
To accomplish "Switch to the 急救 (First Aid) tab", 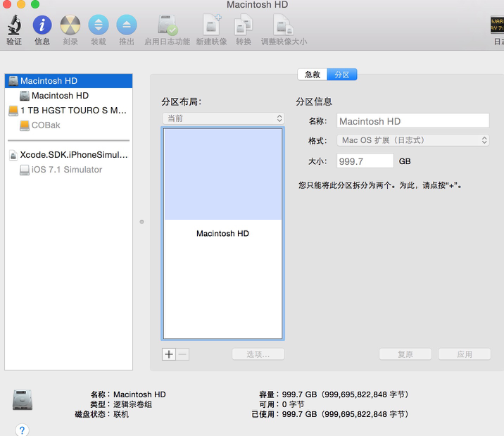I will [x=312, y=75].
